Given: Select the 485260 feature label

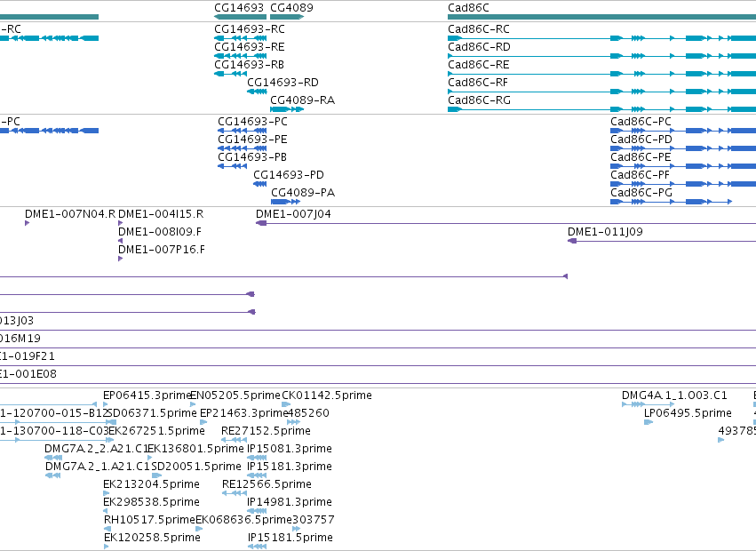Looking at the screenshot, I should point(308,413).
